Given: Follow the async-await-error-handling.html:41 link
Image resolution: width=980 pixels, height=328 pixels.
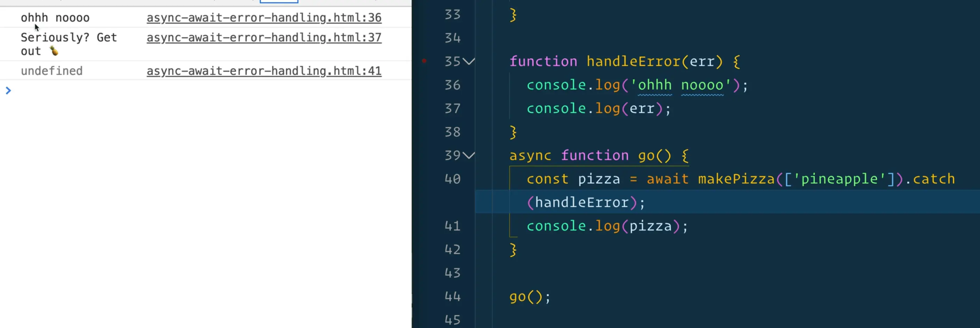Looking at the screenshot, I should [264, 71].
